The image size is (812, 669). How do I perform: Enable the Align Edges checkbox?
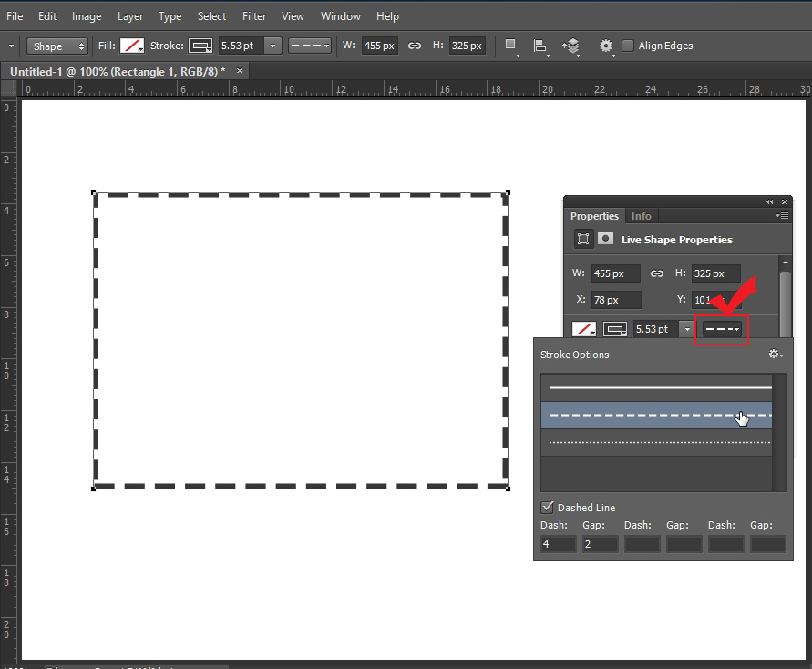[627, 46]
